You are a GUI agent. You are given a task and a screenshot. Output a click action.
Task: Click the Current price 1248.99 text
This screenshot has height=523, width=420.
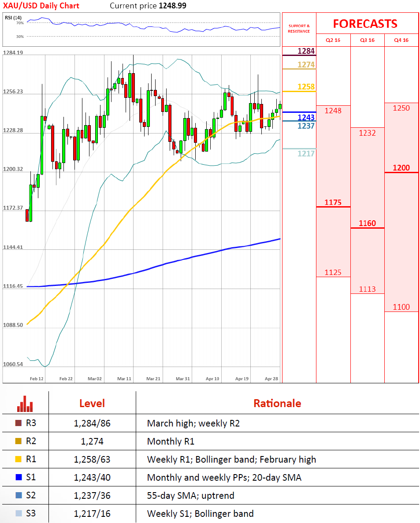(x=148, y=6)
